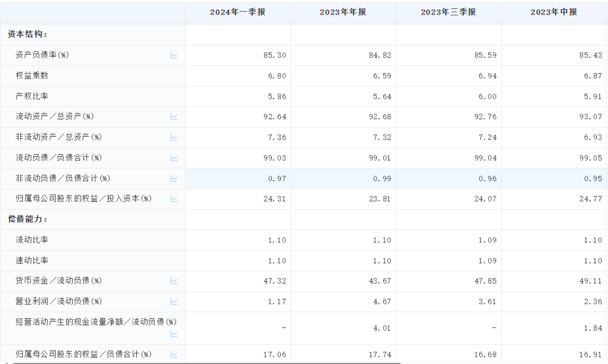The height and width of the screenshot is (364, 608).
Task: Select the 2023年年报 column header
Action: (x=343, y=12)
